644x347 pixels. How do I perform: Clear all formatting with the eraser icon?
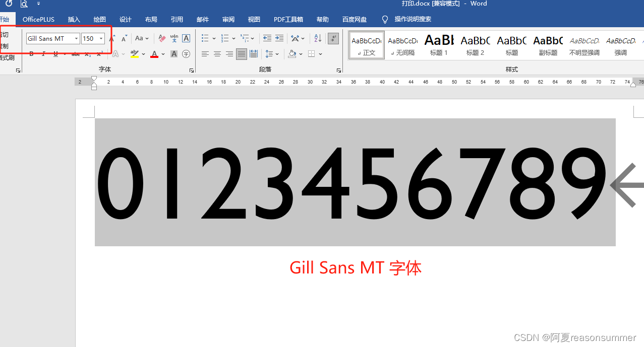point(162,38)
